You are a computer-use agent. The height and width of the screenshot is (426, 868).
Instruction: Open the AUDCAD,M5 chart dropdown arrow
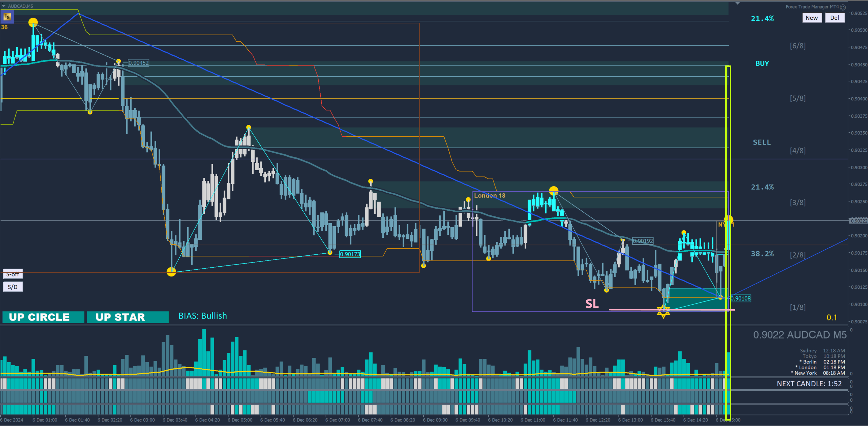pos(3,6)
